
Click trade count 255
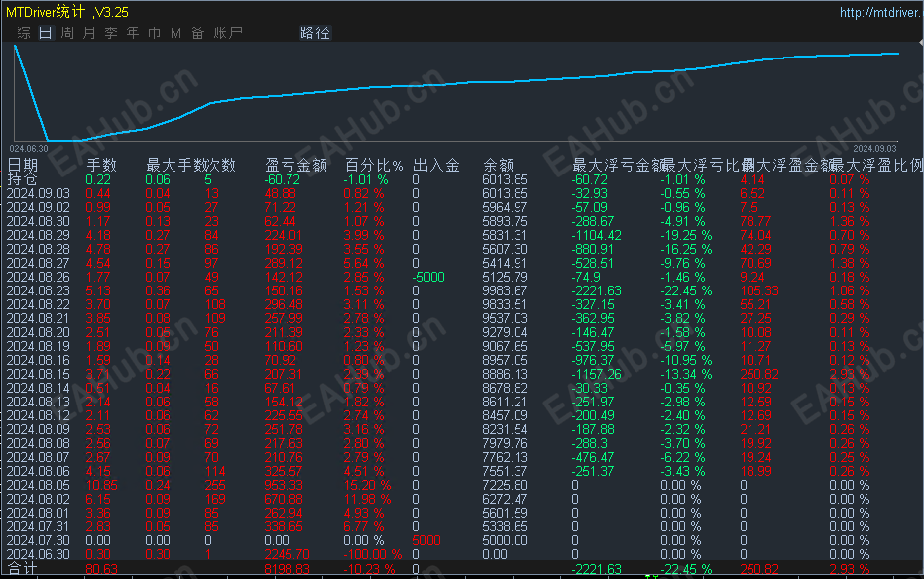215,486
